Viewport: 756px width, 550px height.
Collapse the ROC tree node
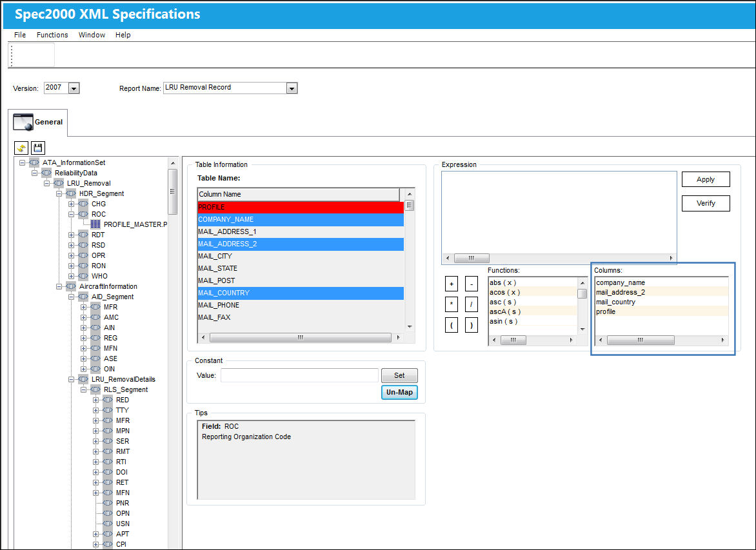pyautogui.click(x=72, y=215)
